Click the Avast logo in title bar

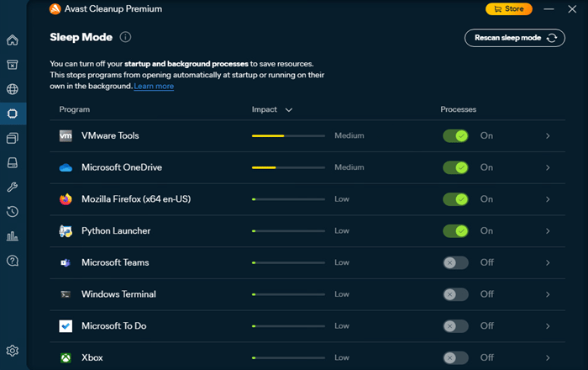pos(55,9)
